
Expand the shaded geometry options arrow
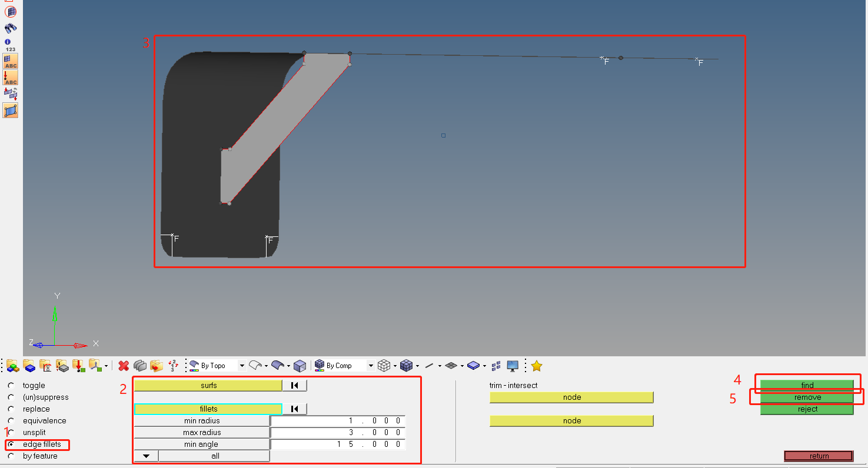288,366
